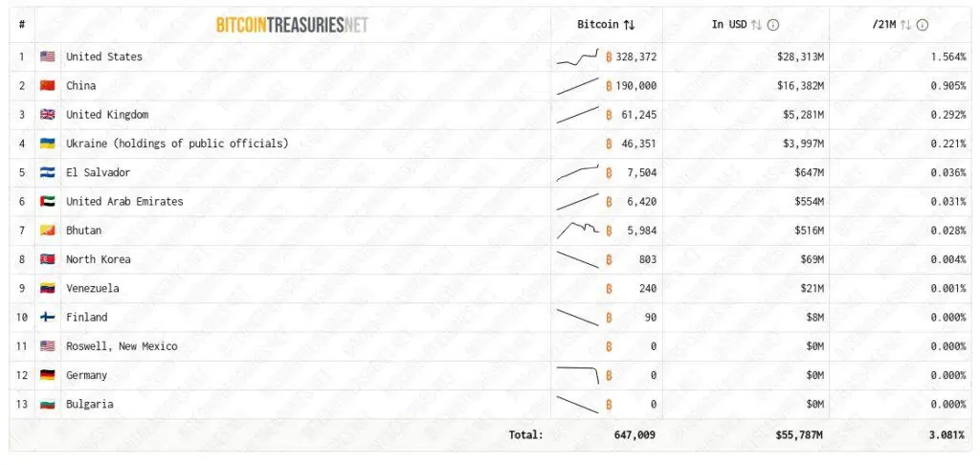Screen dimensions: 980x465
Task: Click the # column header
Action: [22, 25]
